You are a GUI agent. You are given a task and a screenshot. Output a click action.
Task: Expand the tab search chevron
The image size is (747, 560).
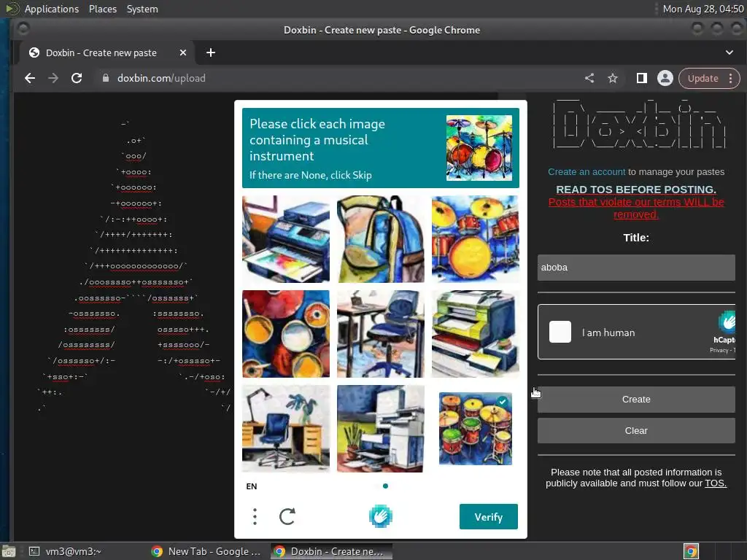click(x=729, y=52)
